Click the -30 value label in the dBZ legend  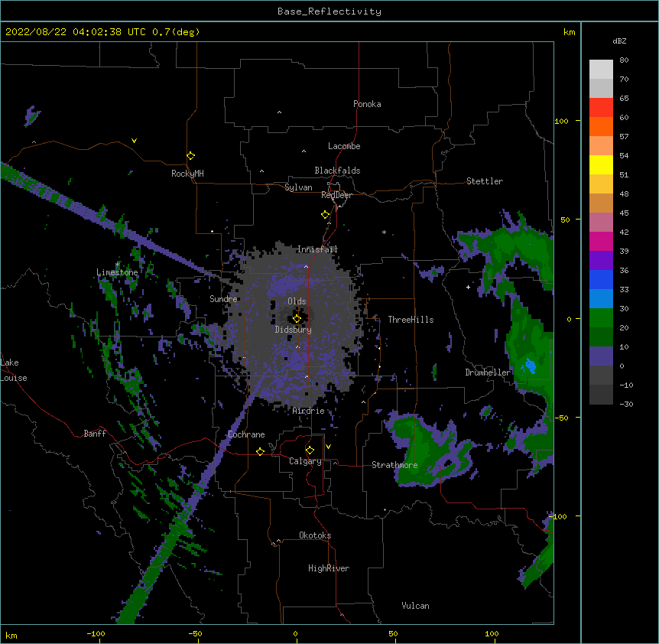pos(626,404)
